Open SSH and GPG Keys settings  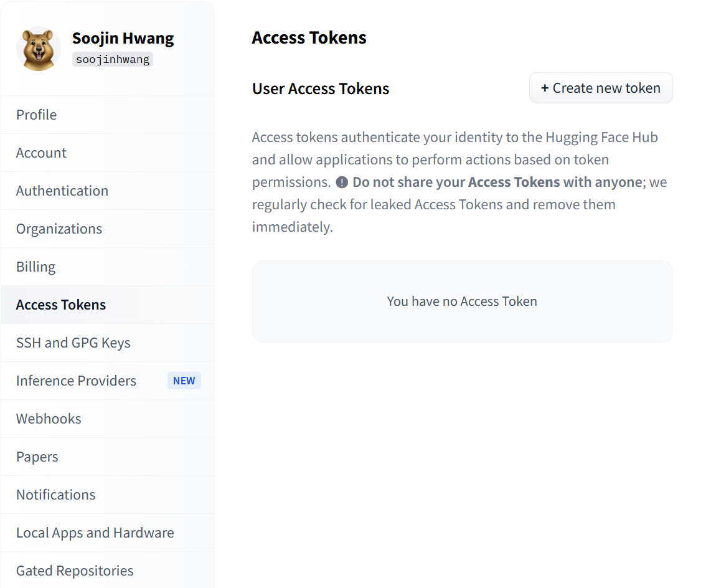[73, 343]
